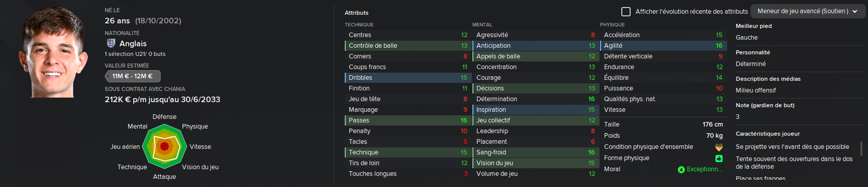Click the Anglais nationality link
Screen dimensions: 868x187
click(x=133, y=44)
